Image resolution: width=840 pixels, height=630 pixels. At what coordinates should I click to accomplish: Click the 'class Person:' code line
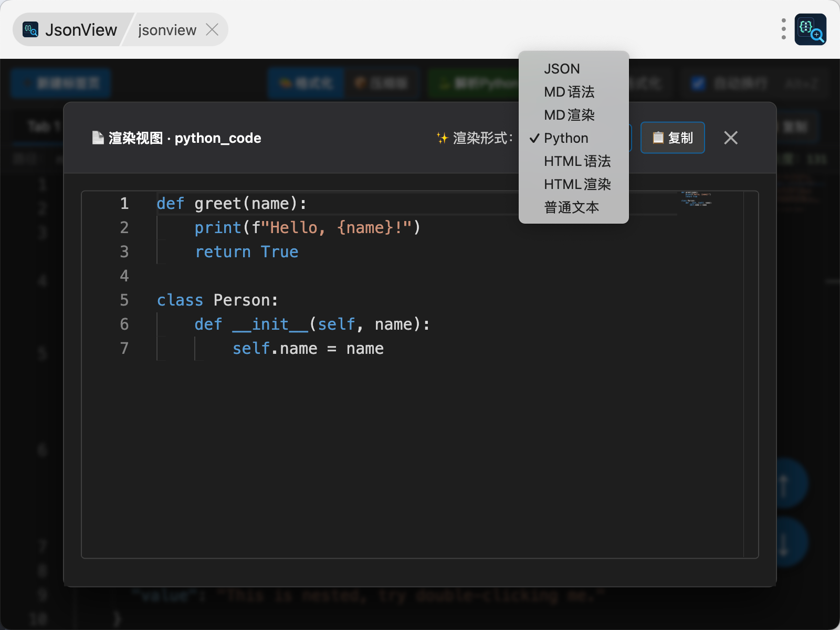[x=217, y=300]
